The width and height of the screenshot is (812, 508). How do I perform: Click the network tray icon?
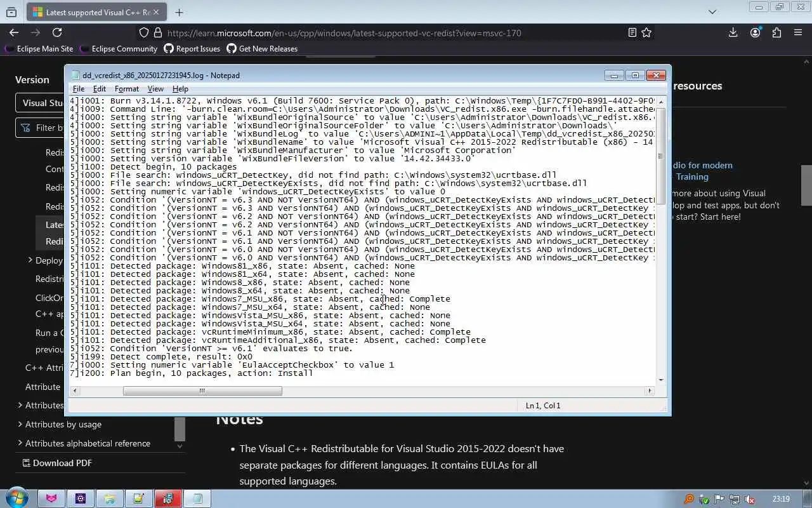(735, 499)
